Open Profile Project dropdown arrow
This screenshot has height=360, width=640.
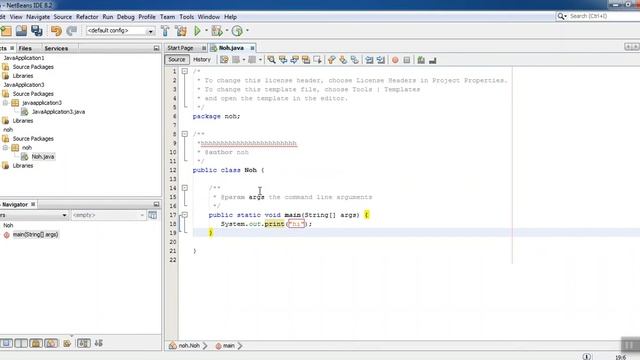click(247, 31)
